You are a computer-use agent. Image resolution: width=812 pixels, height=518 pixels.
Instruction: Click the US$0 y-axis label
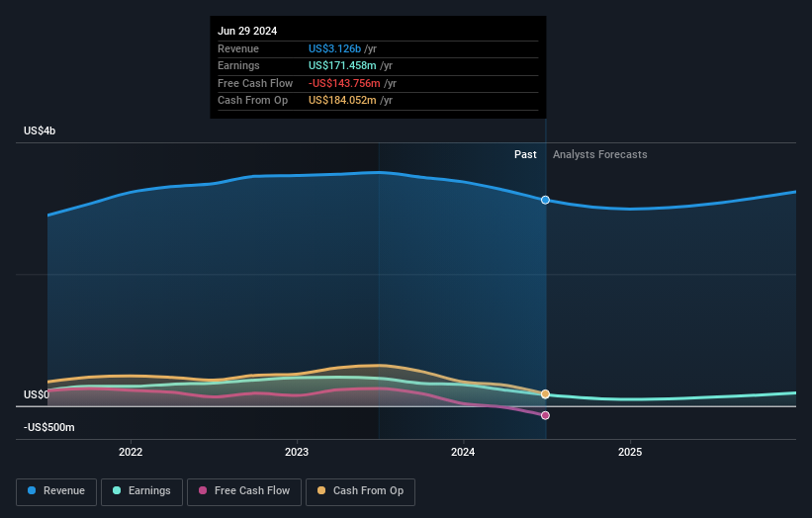[x=37, y=394]
